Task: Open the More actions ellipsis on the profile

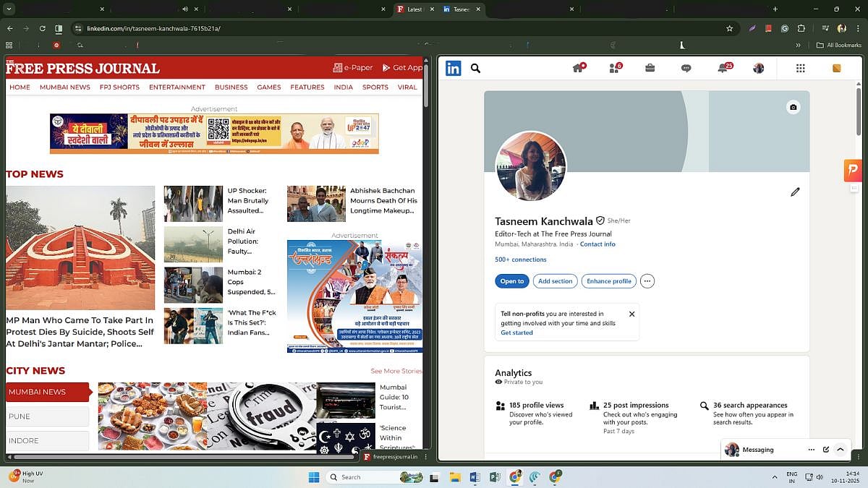Action: 647,281
